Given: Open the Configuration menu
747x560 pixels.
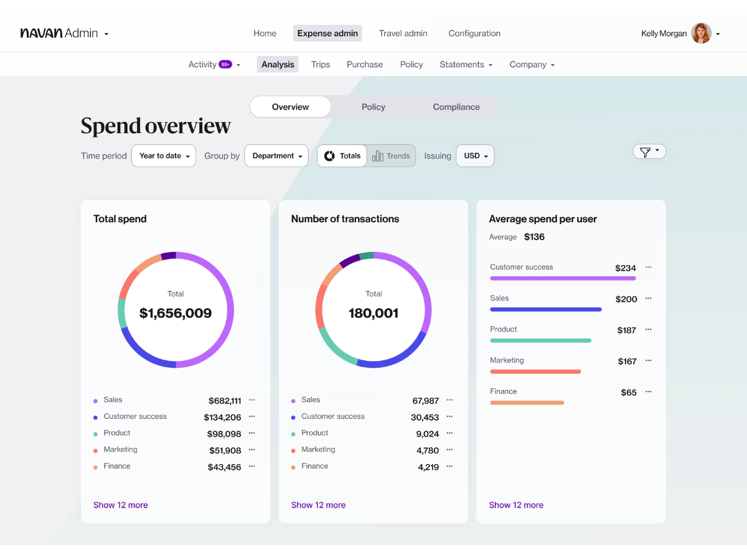Looking at the screenshot, I should click(474, 34).
